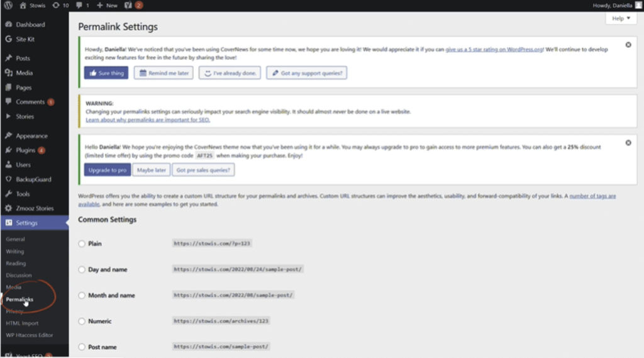644x358 pixels.
Task: Dismiss the CoverNews rating notice
Action: coord(628,45)
